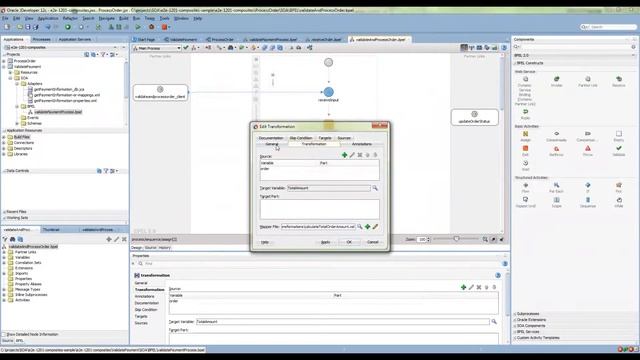640x360 pixels.
Task: Click Cancel in Edit Transformation dialog
Action: (x=373, y=242)
